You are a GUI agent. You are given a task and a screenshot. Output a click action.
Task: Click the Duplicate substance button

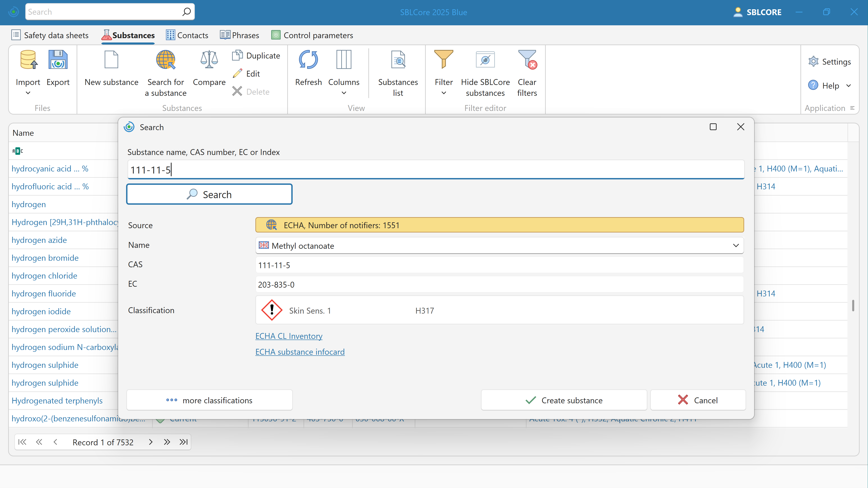(x=257, y=56)
